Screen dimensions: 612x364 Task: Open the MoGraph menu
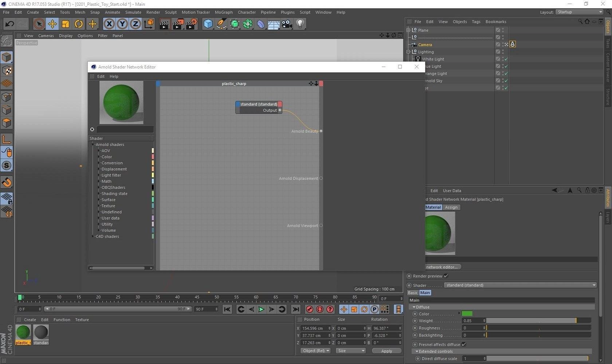[224, 12]
